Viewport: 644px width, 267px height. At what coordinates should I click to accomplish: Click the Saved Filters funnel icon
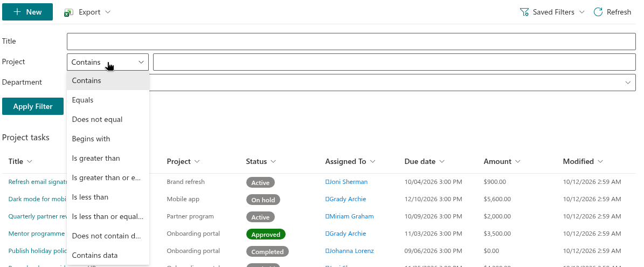(x=524, y=12)
